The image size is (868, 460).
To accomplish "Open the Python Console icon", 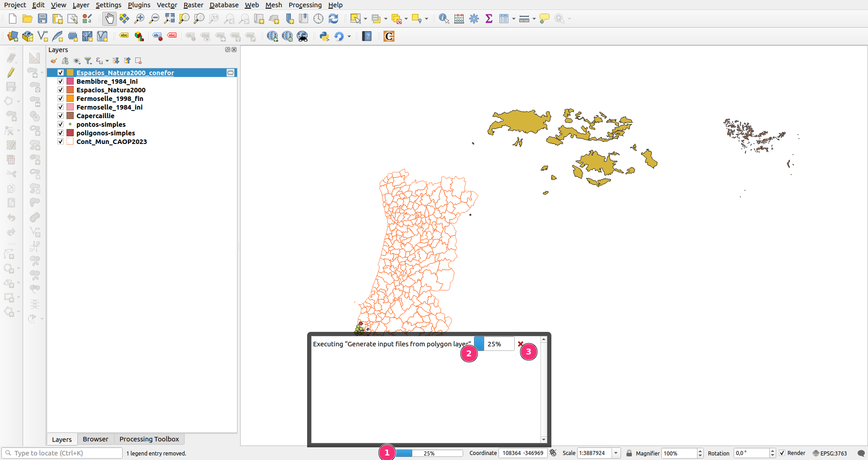I will coord(324,36).
